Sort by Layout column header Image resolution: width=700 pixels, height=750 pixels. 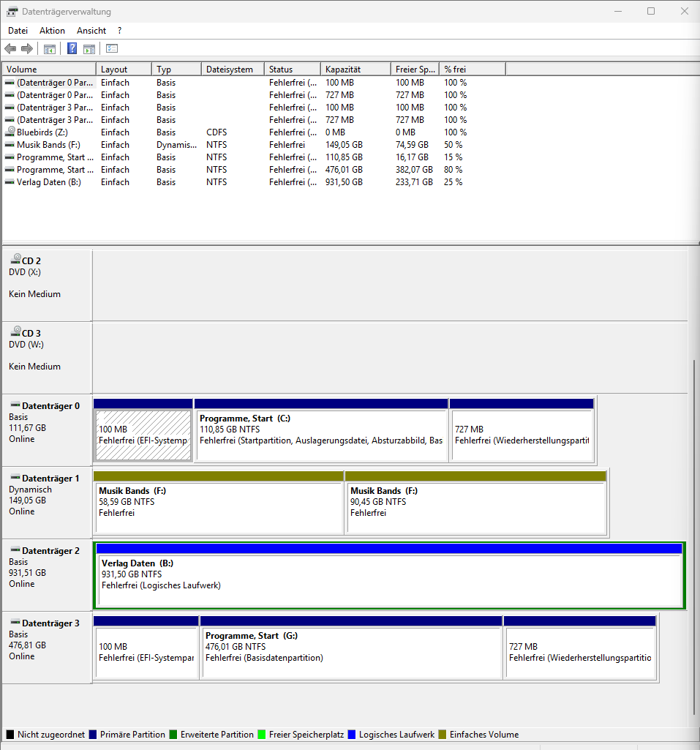point(124,70)
